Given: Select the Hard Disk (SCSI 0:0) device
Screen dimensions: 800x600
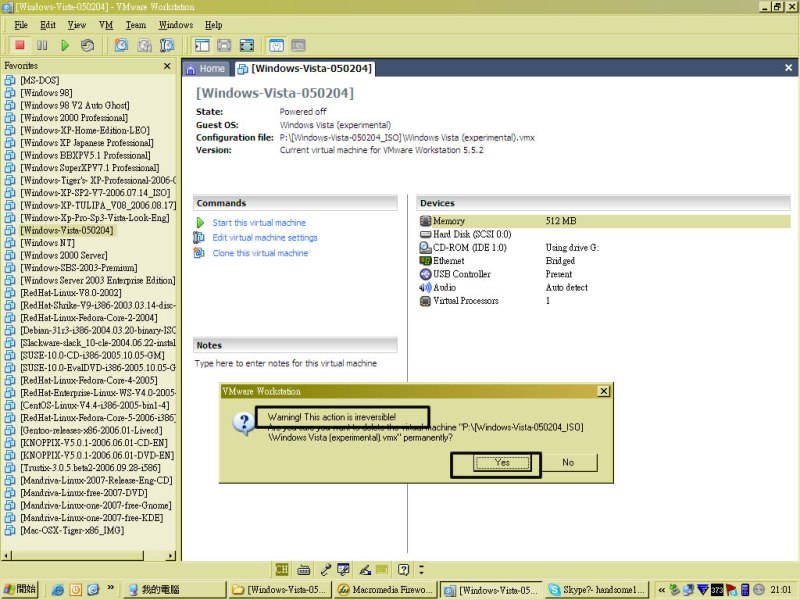Looking at the screenshot, I should click(x=604, y=234).
